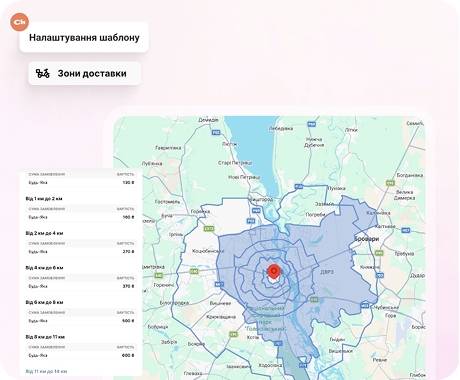The height and width of the screenshot is (380, 460).
Task: Select the Від 6 км до 8 км heading
Action: (x=44, y=302)
